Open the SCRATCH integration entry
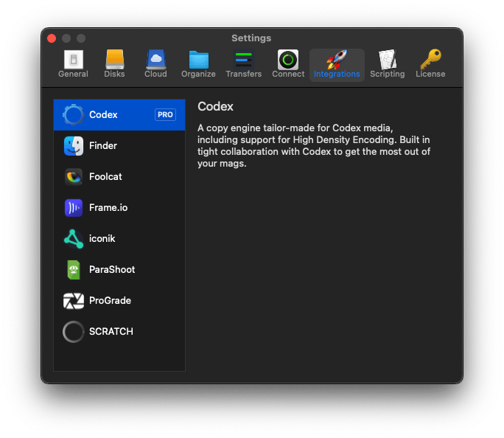Image resolution: width=504 pixels, height=438 pixels. [119, 332]
